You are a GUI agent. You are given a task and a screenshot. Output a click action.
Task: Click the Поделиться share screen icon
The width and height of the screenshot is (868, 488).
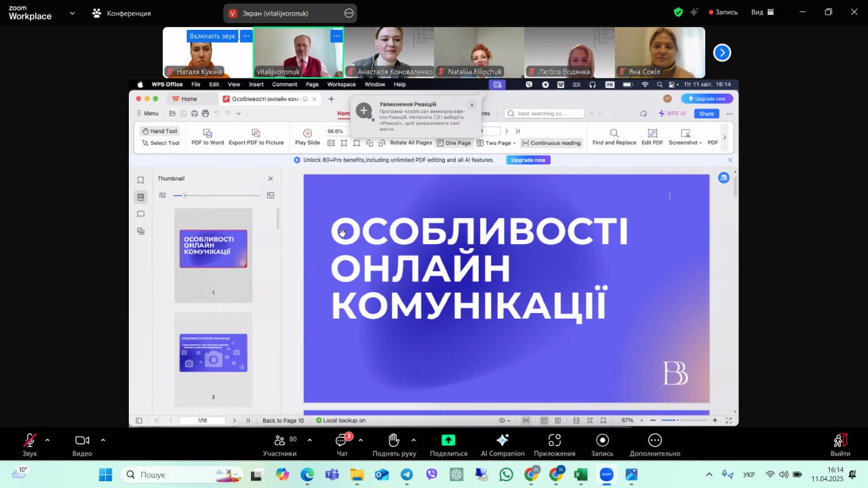(x=448, y=441)
